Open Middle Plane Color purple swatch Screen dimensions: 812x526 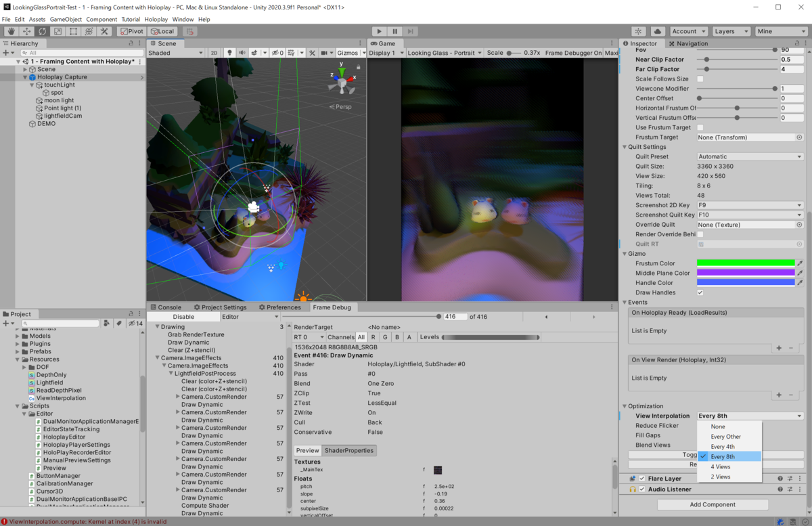click(746, 273)
